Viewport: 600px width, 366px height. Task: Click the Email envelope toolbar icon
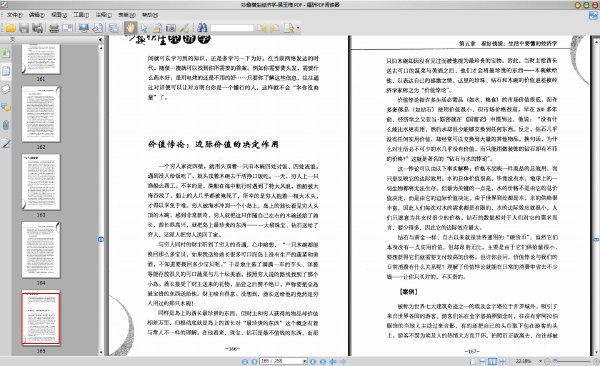(x=67, y=28)
